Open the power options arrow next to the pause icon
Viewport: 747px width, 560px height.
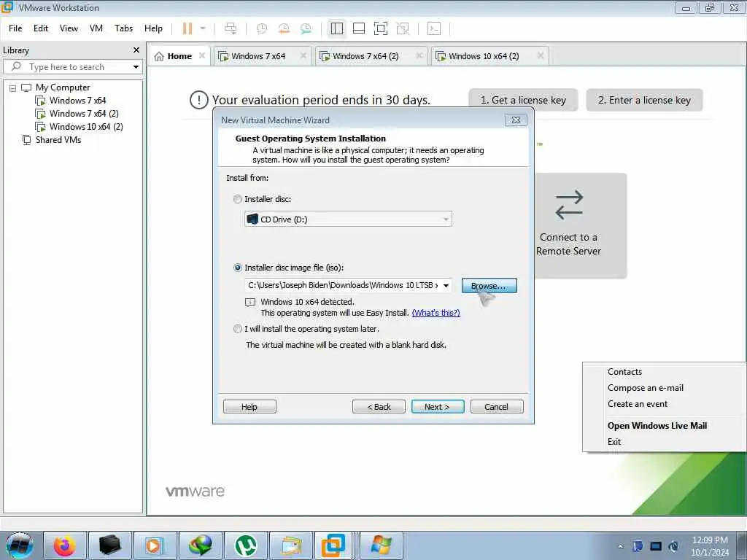(x=203, y=28)
